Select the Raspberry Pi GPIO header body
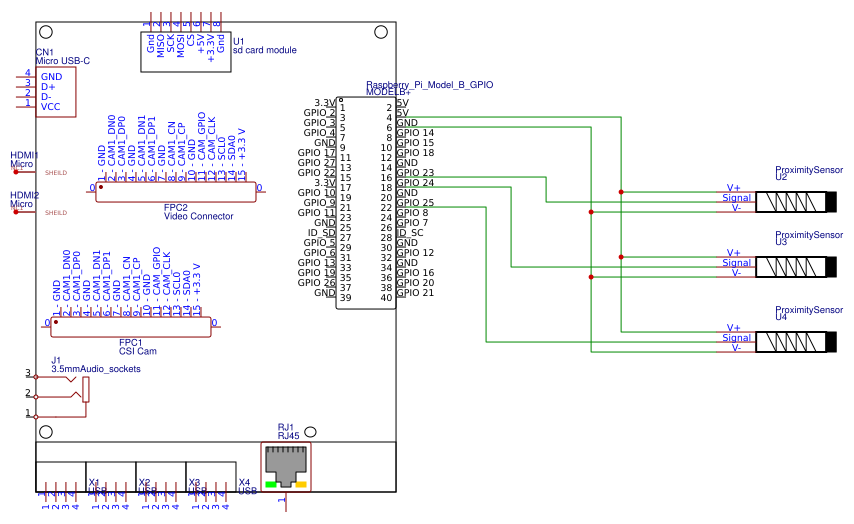The height and width of the screenshot is (524, 854). 366,203
